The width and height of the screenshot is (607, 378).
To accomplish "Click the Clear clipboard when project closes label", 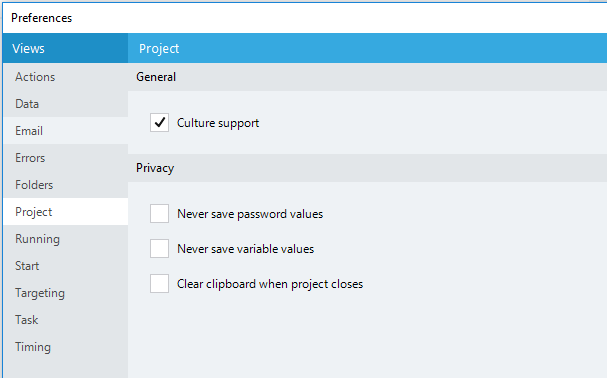I will pos(270,284).
